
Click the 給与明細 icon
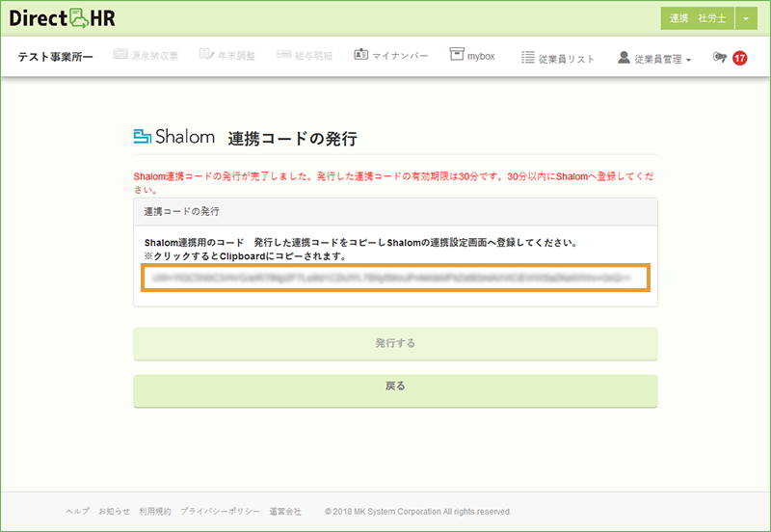[x=283, y=54]
